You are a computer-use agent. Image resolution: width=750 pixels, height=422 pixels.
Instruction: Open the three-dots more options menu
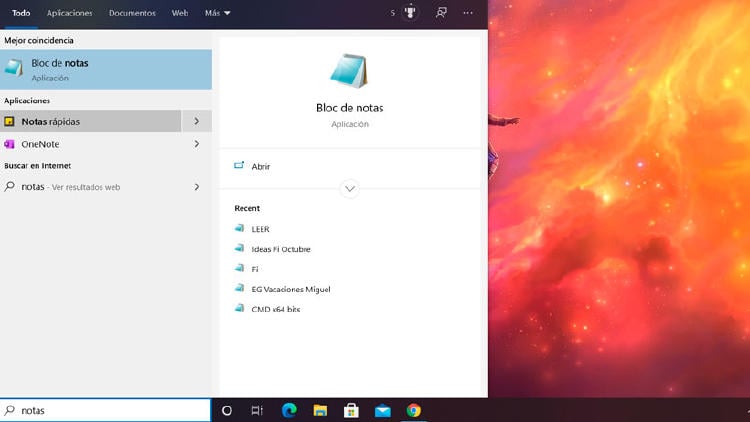[468, 13]
